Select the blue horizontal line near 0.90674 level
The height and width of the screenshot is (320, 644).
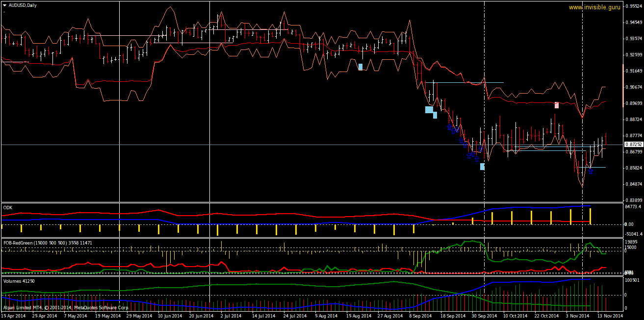[x=464, y=82]
